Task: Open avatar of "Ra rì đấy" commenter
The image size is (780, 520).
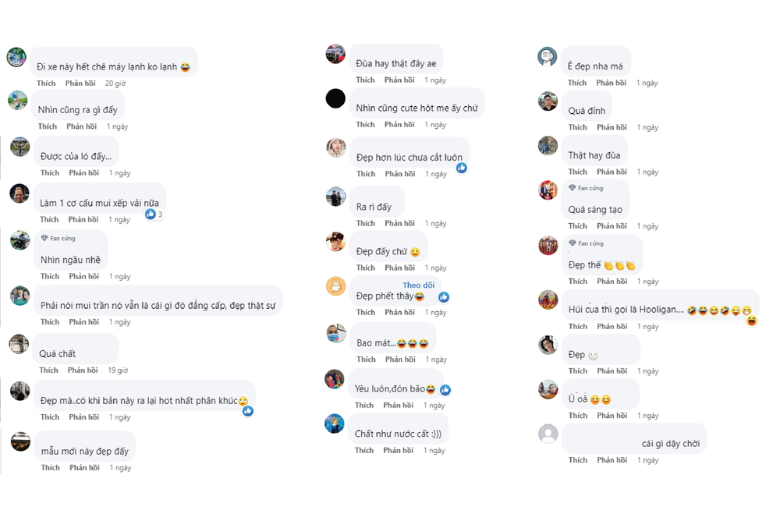Action: coord(336,197)
